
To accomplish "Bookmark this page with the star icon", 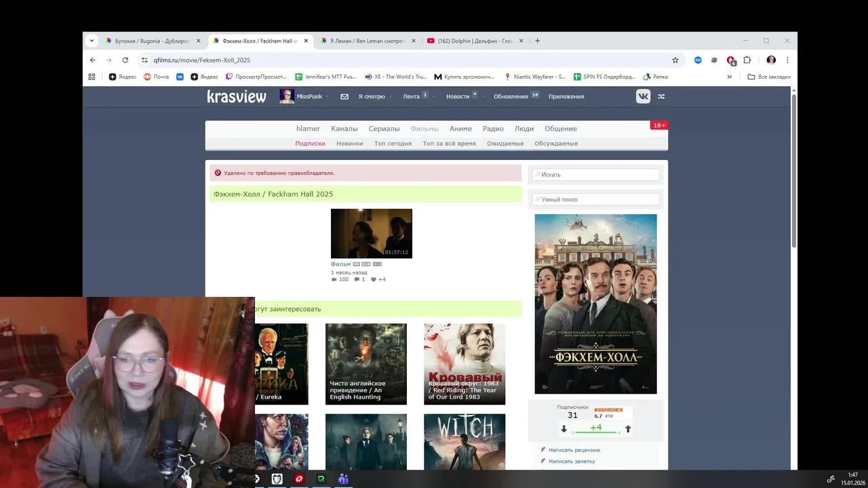I will point(675,60).
